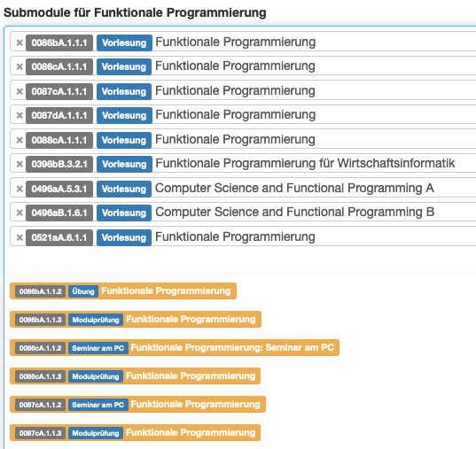Remove the 0087dA.1.1.1 selected submodule
Screen dimensions: 476x449
20,115
